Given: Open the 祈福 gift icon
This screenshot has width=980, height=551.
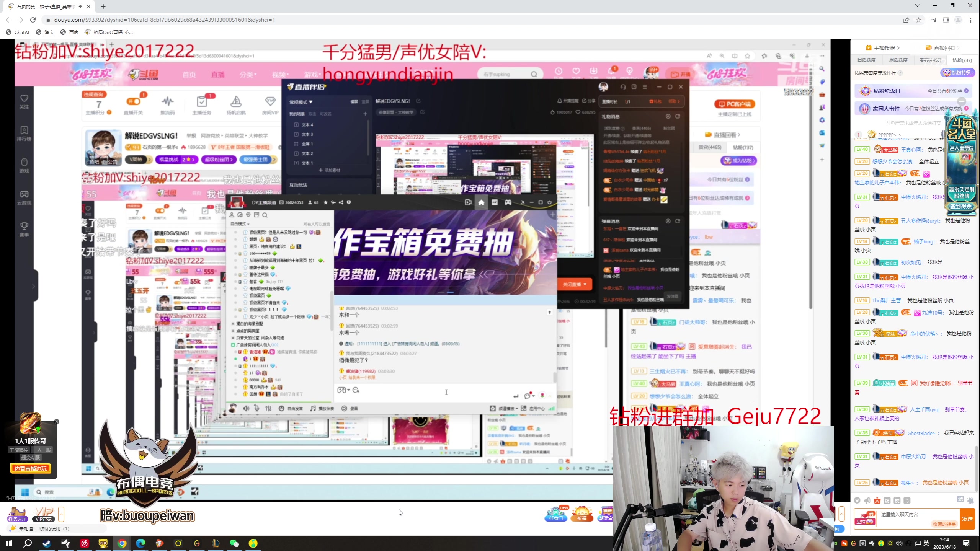Looking at the screenshot, I should click(582, 514).
